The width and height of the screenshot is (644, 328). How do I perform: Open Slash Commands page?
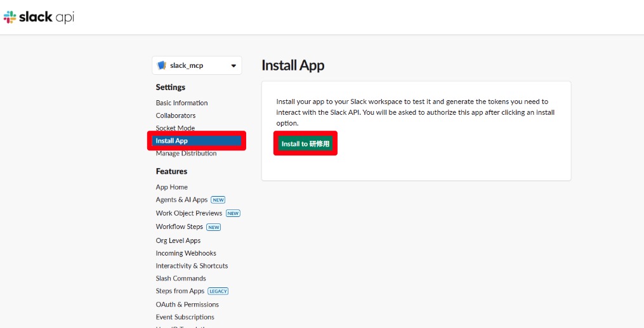[181, 279]
